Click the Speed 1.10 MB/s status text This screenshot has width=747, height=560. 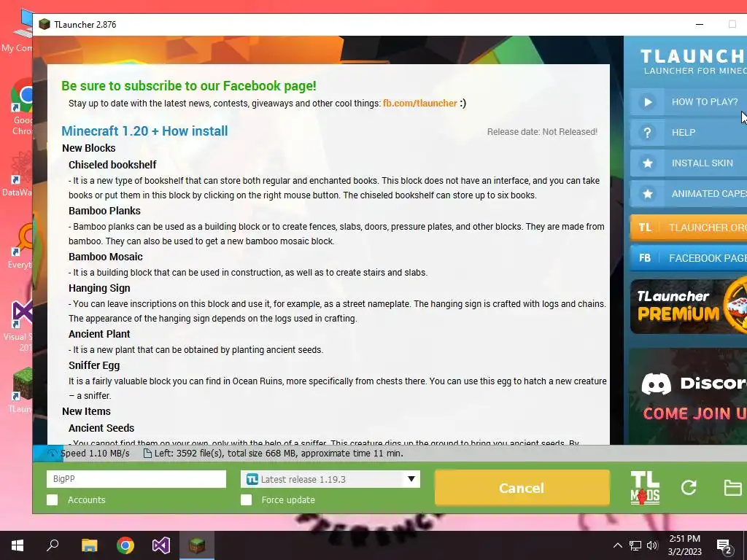coord(95,454)
